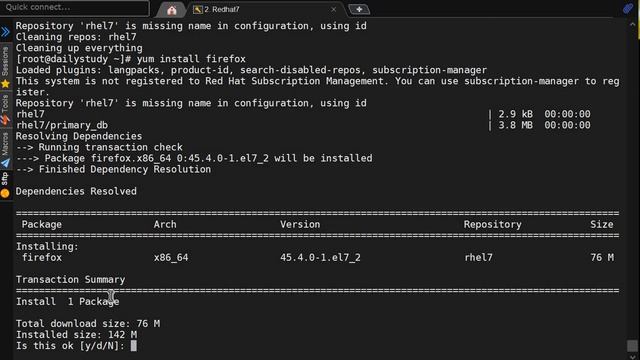This screenshot has height=360, width=640.
Task: Click the 'Size' column header text
Action: 602,224
